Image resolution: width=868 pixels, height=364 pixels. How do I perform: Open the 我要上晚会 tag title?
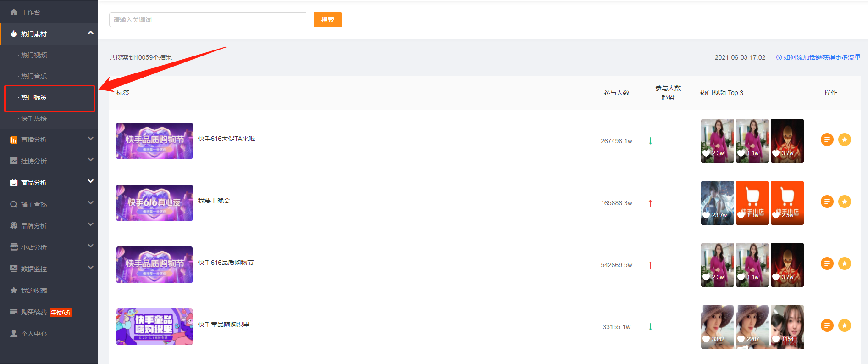point(214,201)
